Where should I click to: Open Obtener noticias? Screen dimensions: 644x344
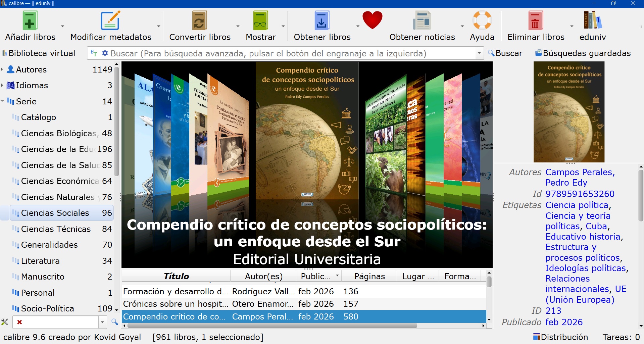(x=422, y=21)
